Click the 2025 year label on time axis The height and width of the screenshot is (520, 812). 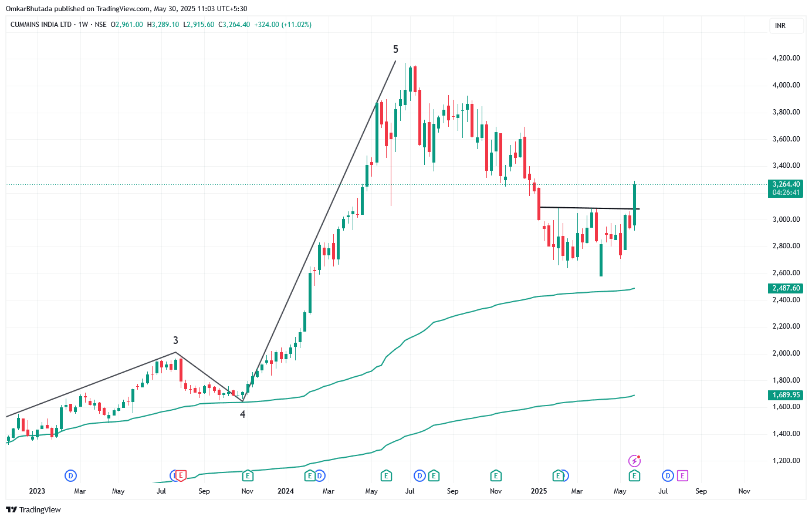click(539, 491)
